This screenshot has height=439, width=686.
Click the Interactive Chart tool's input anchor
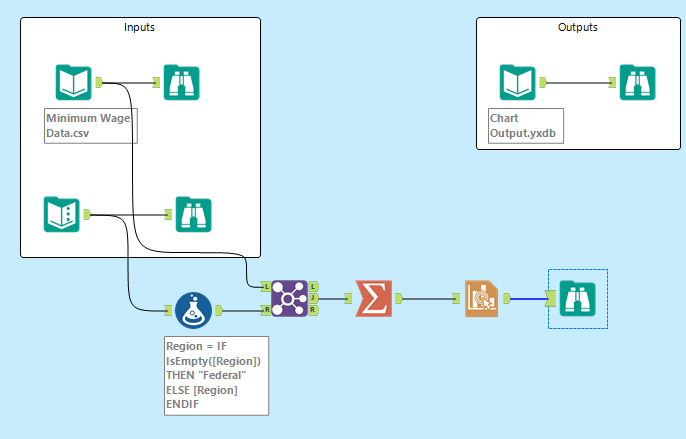coord(456,299)
